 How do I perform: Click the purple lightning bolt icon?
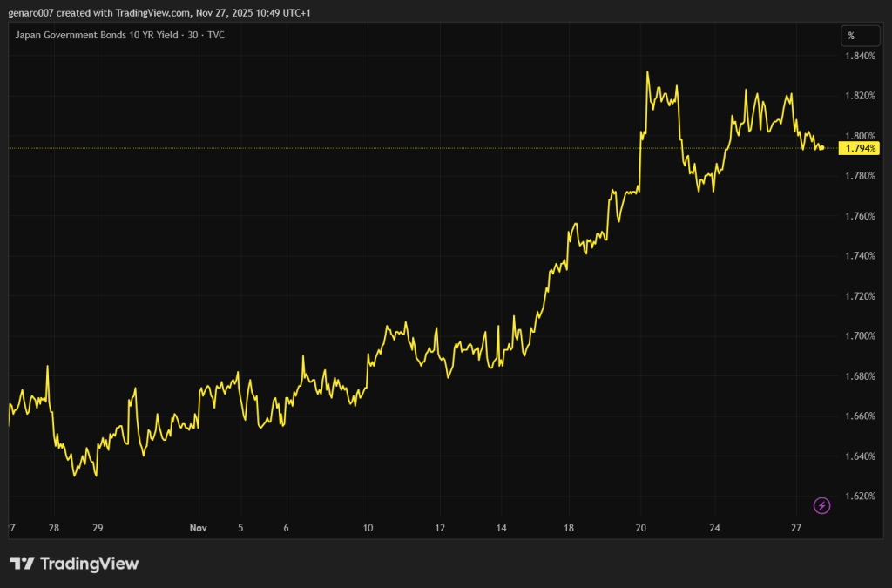click(821, 505)
